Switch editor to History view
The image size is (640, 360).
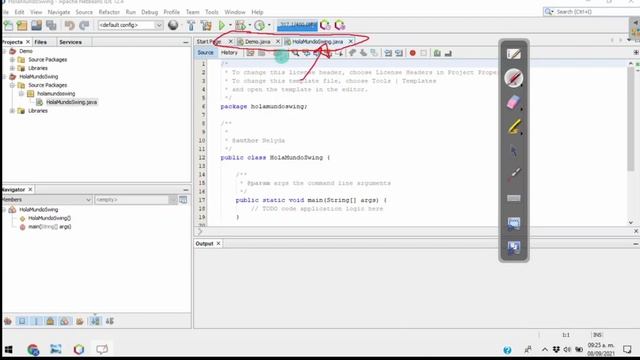coord(229,53)
